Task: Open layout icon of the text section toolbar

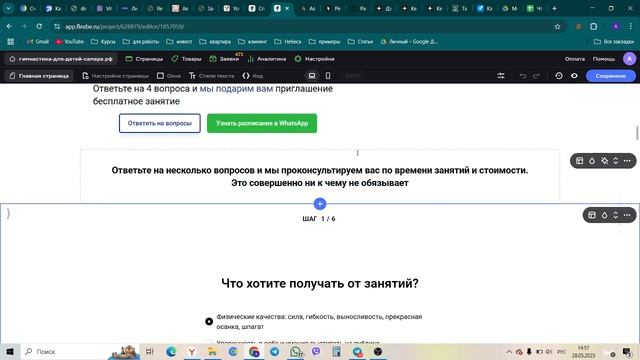Action: point(580,161)
